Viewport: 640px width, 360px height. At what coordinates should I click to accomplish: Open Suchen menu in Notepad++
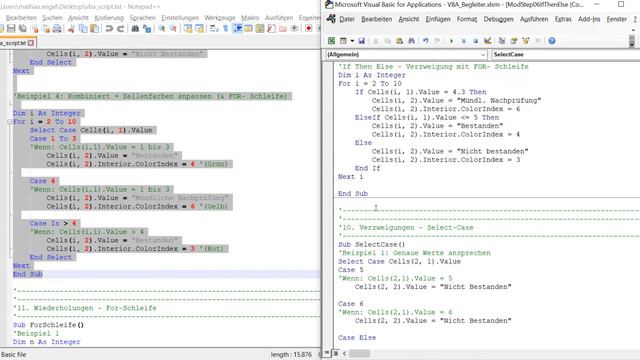pyautogui.click(x=52, y=18)
